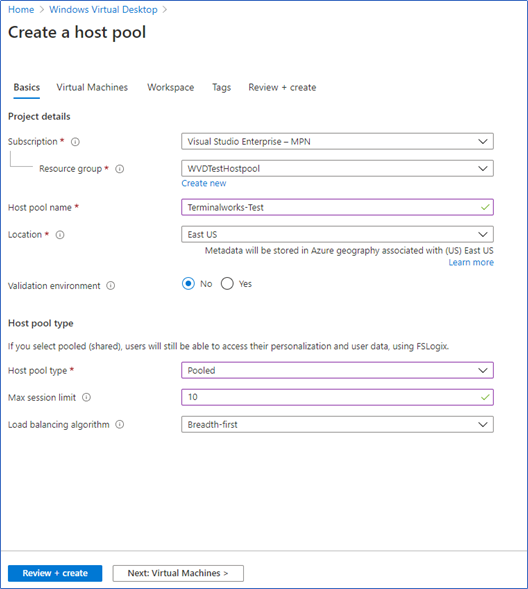Switch to the Workspace tab
This screenshot has height=589, width=528.
coord(170,87)
